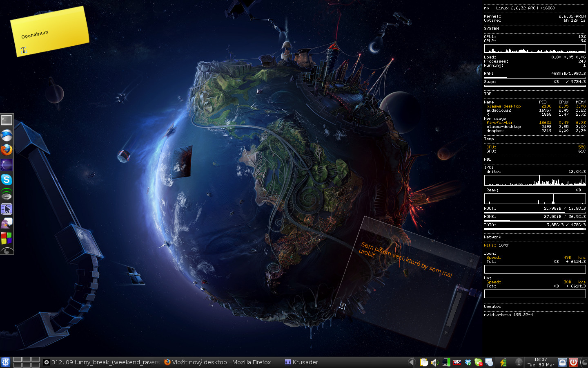The height and width of the screenshot is (368, 588).
Task: Activate the Audacious funny_break taskbar entry
Action: point(101,362)
